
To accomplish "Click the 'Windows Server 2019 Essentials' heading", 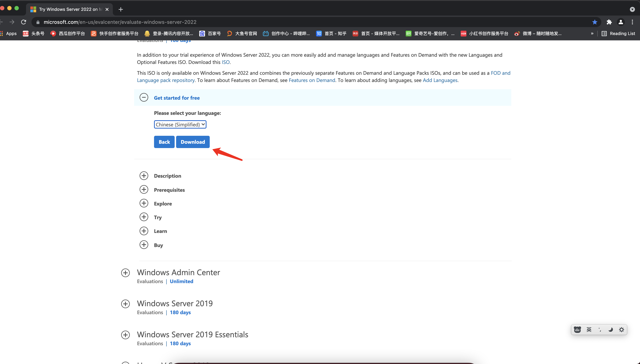I will point(193,335).
